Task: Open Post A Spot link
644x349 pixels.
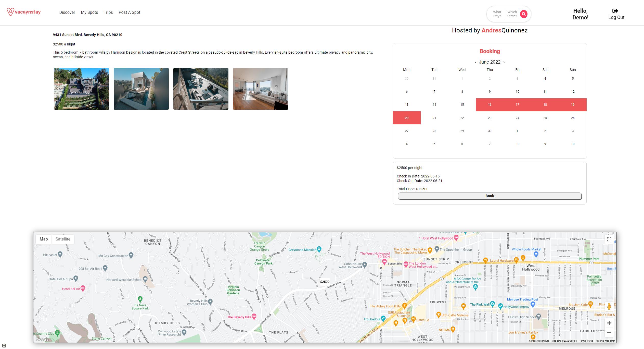Action: coord(129,12)
